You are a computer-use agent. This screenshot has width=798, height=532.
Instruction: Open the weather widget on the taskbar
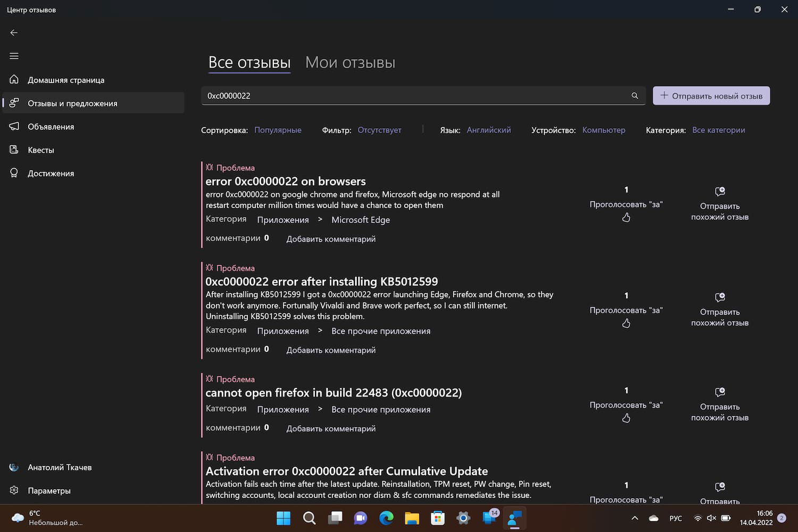(x=47, y=518)
